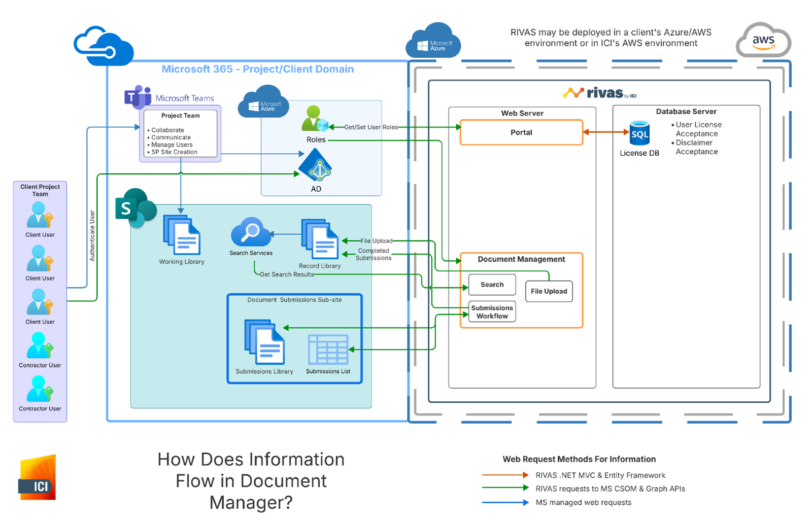Click the Microsoft Teams logo icon

point(138,97)
